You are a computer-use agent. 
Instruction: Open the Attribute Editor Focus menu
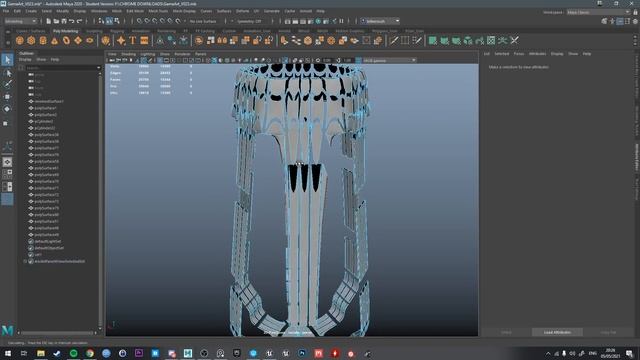pyautogui.click(x=519, y=54)
